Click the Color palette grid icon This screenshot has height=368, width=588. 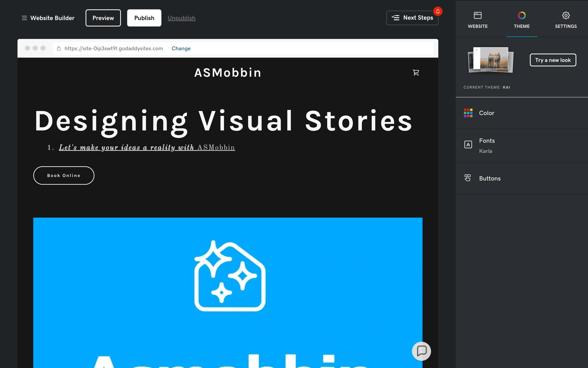pyautogui.click(x=468, y=113)
